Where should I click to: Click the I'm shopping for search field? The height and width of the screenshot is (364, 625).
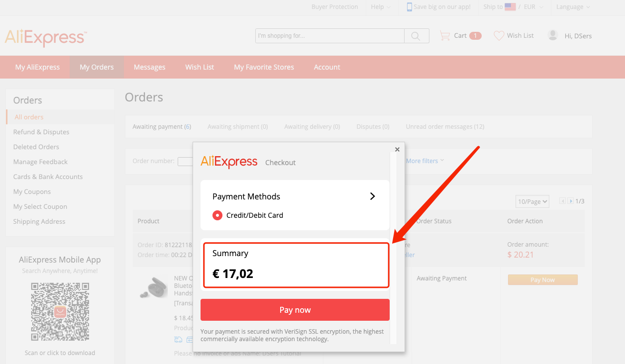(x=330, y=36)
